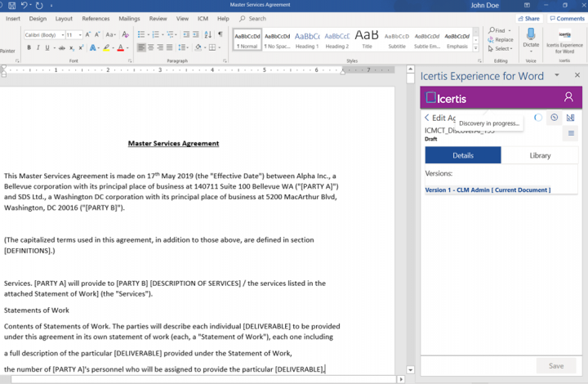The image size is (588, 384).
Task: Switch to the Library tab
Action: [540, 155]
